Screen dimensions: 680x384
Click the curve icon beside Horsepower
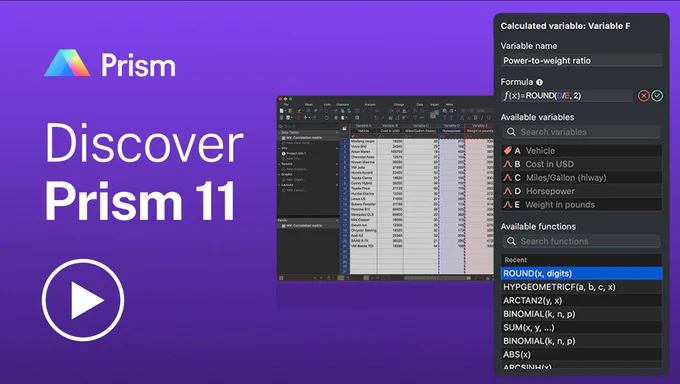507,191
